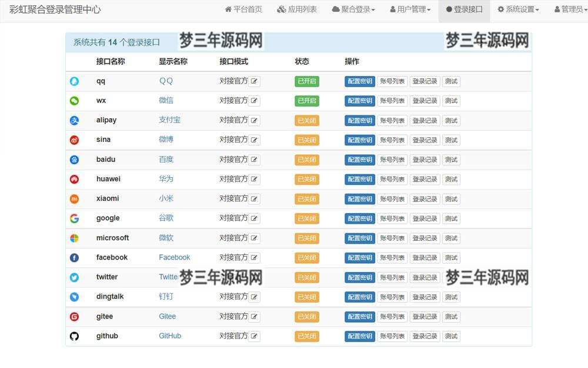Edit interface mode for alipay row
The height and width of the screenshot is (368, 588).
[254, 121]
